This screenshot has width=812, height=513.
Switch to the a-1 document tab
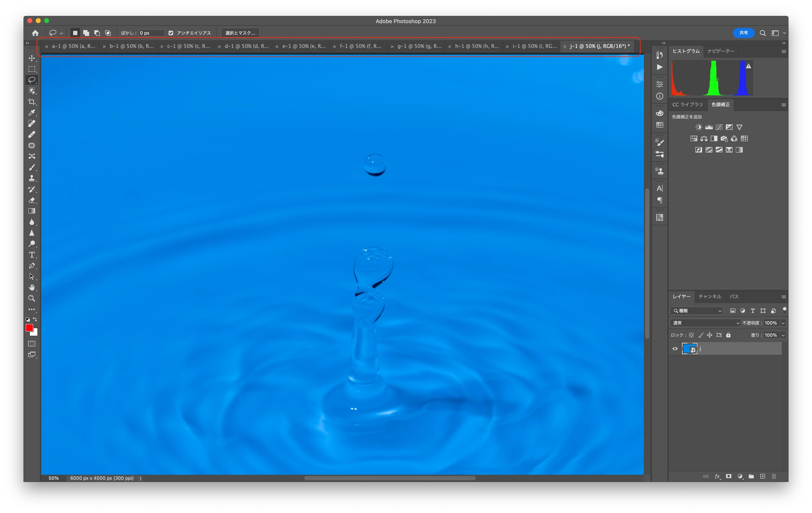[x=73, y=46]
